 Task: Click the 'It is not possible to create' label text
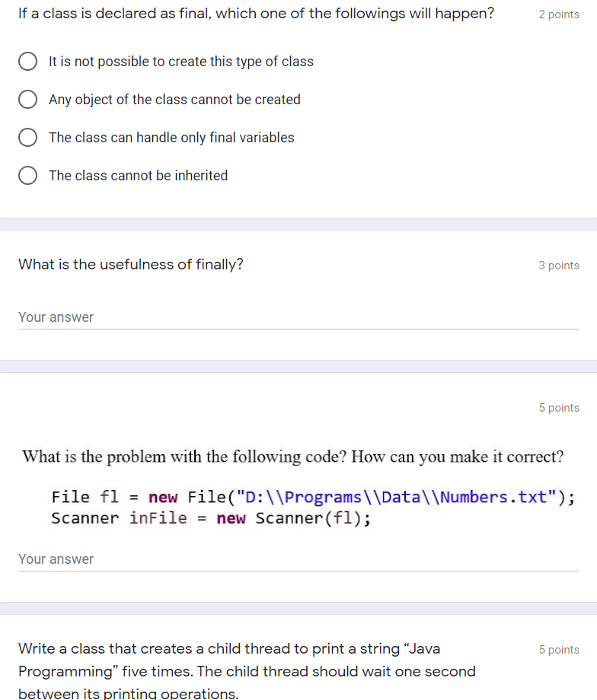pyautogui.click(x=181, y=62)
